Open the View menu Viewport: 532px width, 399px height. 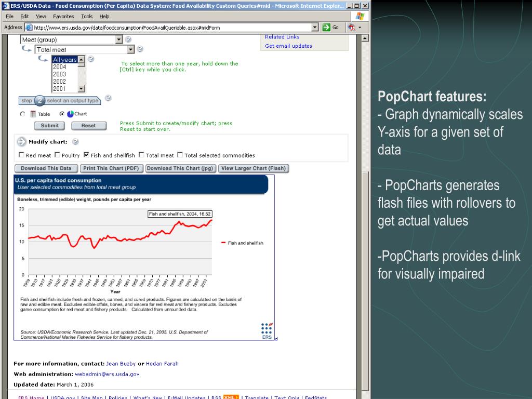[41, 16]
